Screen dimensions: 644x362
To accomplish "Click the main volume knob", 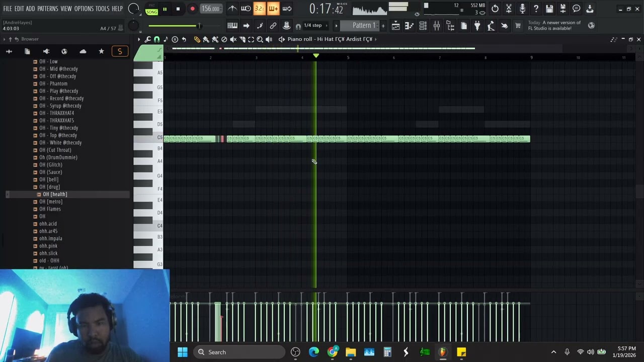I will click(134, 9).
